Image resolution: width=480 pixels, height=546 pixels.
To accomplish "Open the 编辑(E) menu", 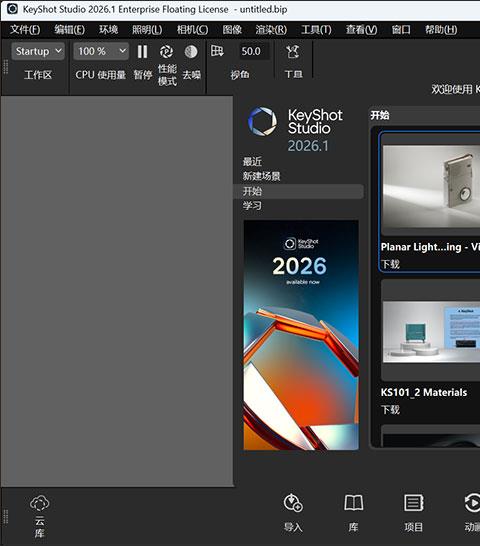I will click(x=69, y=30).
